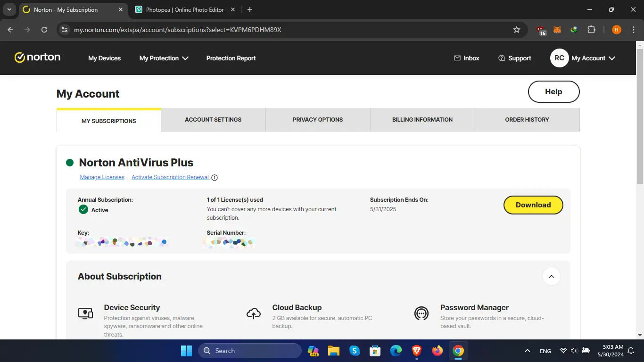Click the "1 of 1 License(s) used" text
Viewport: 644px width, 362px height.
[235, 200]
